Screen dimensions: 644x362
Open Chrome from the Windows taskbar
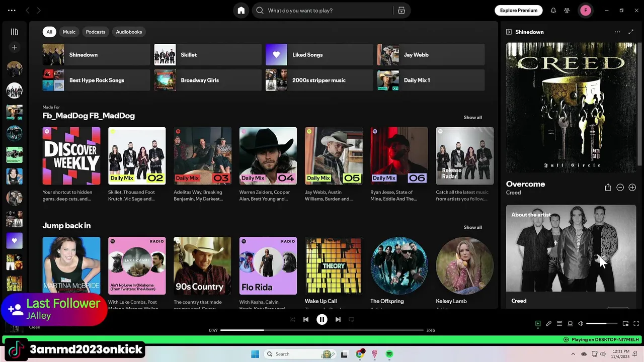(x=360, y=354)
